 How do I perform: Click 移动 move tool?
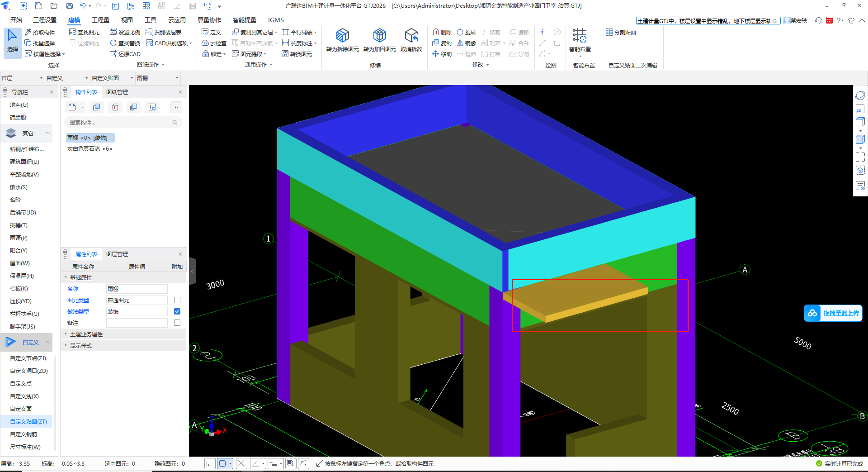click(442, 54)
